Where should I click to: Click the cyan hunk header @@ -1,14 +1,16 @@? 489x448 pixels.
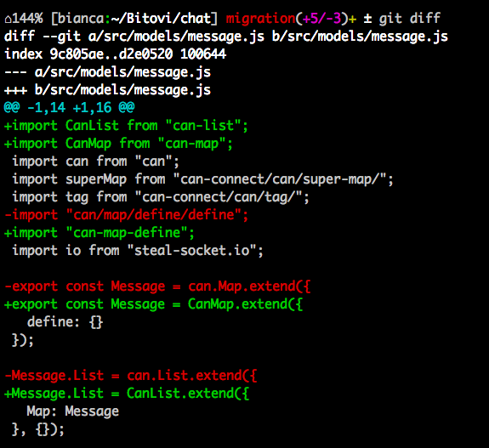[69, 108]
